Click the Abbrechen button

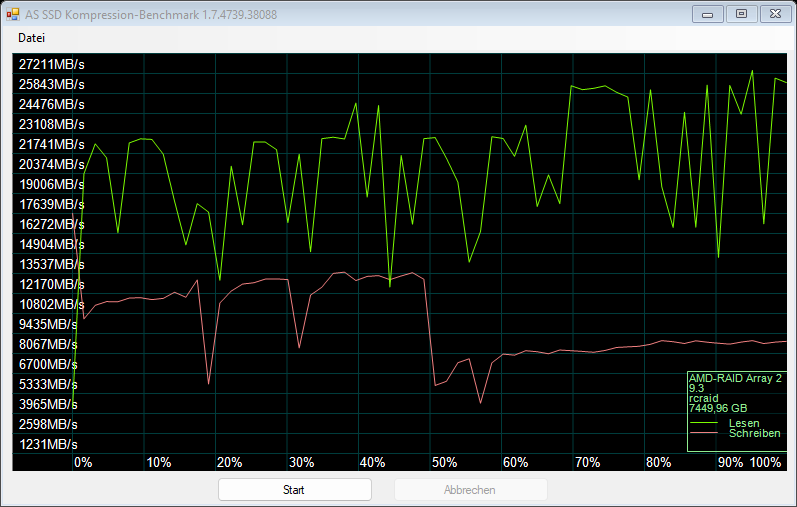470,490
